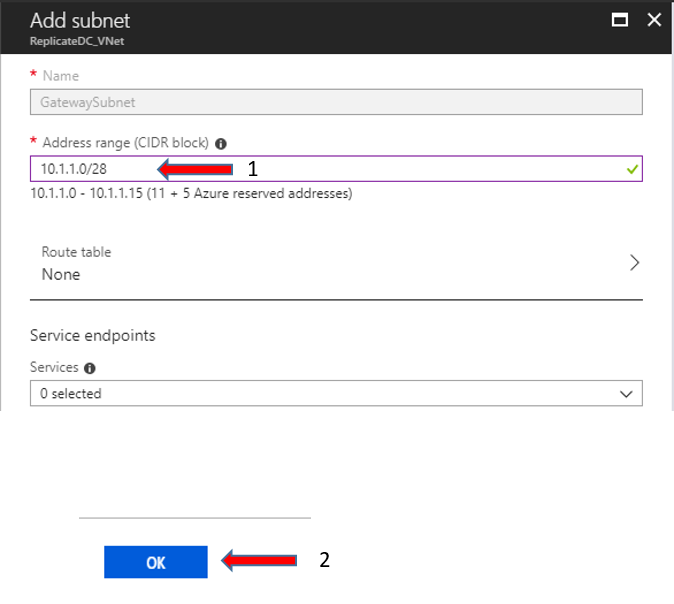Click the info icon next to Services
This screenshot has height=604, width=674.
[x=89, y=368]
